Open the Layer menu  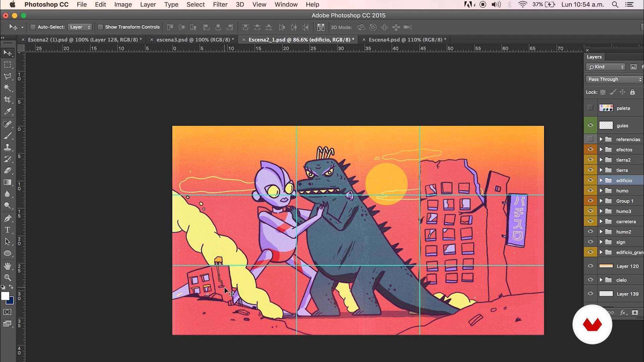pos(148,5)
